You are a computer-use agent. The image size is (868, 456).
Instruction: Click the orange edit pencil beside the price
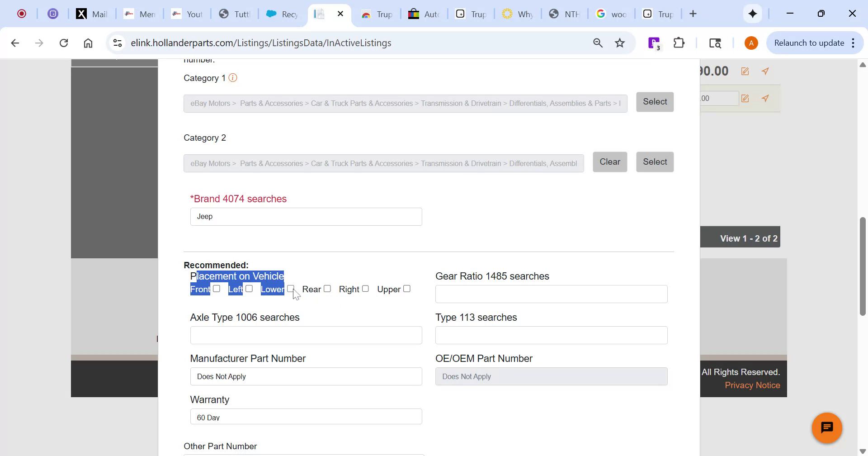(745, 71)
